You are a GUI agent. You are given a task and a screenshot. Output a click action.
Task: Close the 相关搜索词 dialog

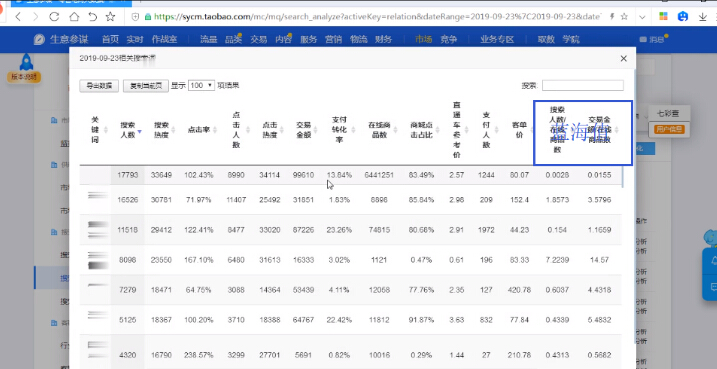[x=623, y=59]
